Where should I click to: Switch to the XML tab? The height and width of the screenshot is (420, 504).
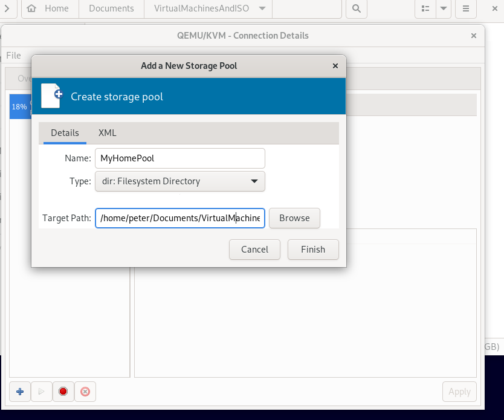(x=108, y=132)
